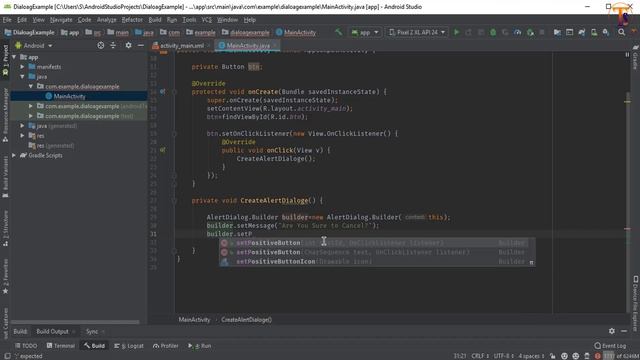Expand Gradle Scripts node
640x360 pixels.
coord(14,155)
